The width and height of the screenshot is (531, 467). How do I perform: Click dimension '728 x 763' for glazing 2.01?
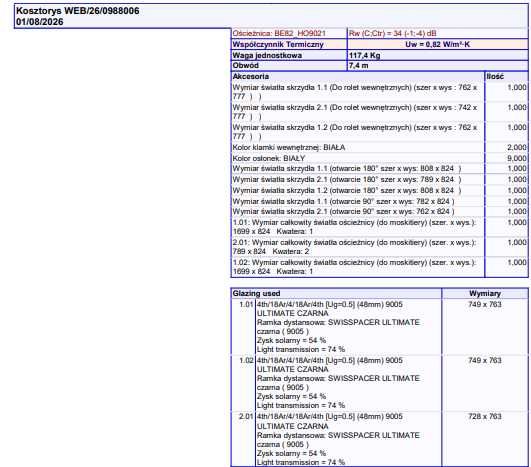coord(485,416)
